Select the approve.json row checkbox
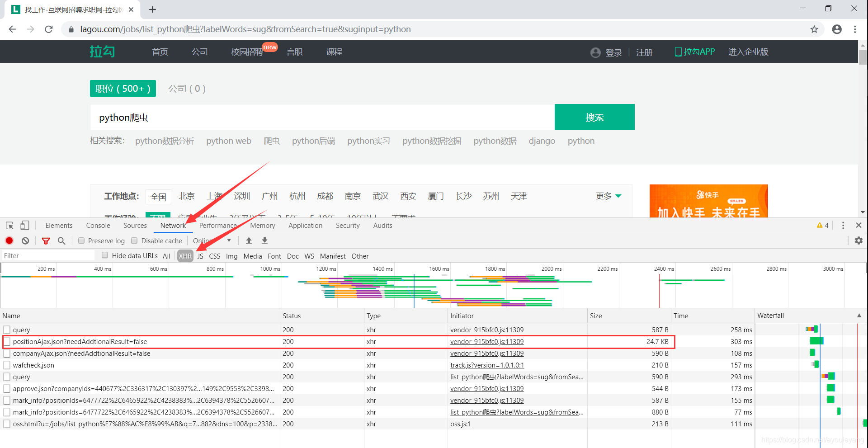The width and height of the screenshot is (868, 448). pos(7,388)
